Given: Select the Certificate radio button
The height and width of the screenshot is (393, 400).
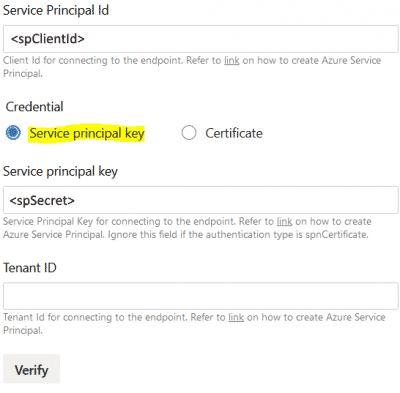Looking at the screenshot, I should click(189, 133).
